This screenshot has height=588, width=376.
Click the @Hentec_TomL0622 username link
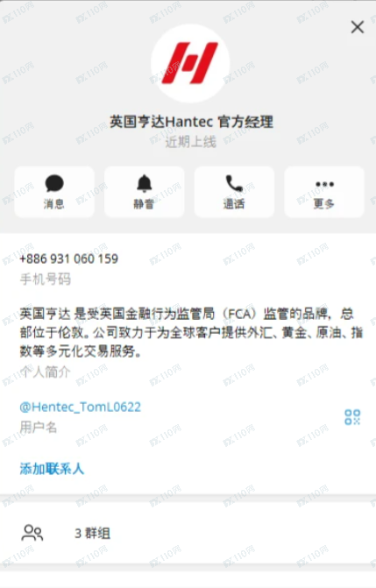[x=81, y=407]
